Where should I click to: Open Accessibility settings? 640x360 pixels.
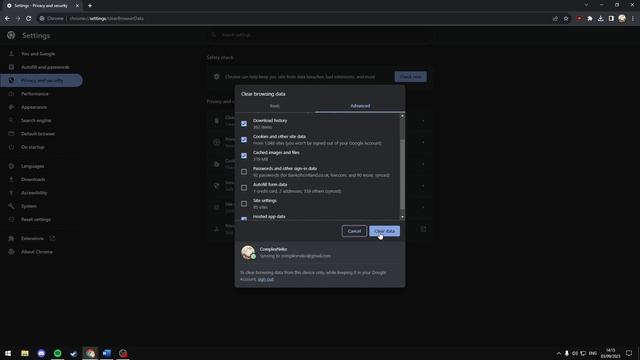[34, 193]
